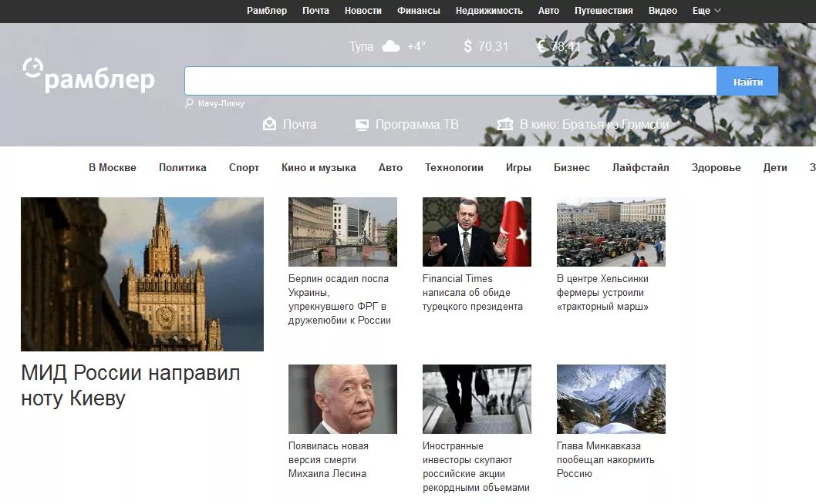Image resolution: width=816 pixels, height=504 pixels.
Task: Click the cloud weather icon
Action: [391, 47]
